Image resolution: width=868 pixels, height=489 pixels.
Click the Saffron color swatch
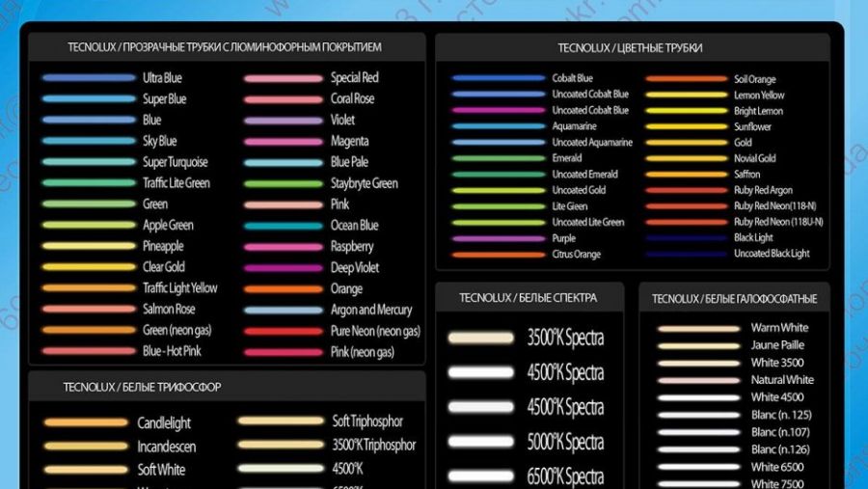pyautogui.click(x=687, y=175)
